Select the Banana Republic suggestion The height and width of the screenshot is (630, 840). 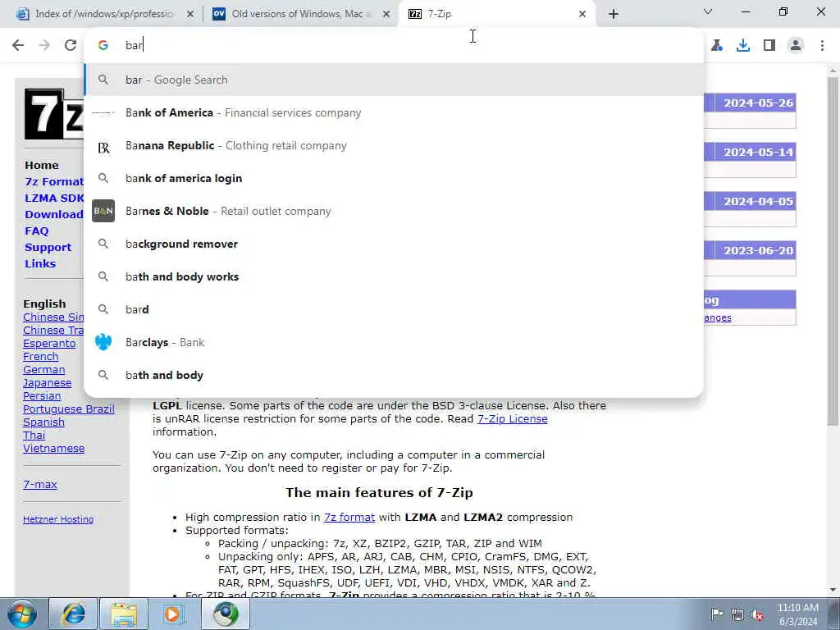[x=394, y=146]
